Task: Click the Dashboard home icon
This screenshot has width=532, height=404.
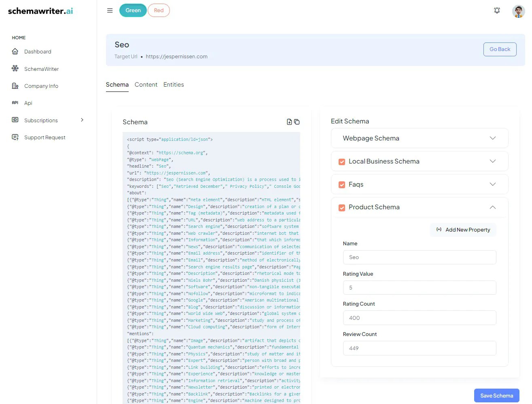Action: 15,51
